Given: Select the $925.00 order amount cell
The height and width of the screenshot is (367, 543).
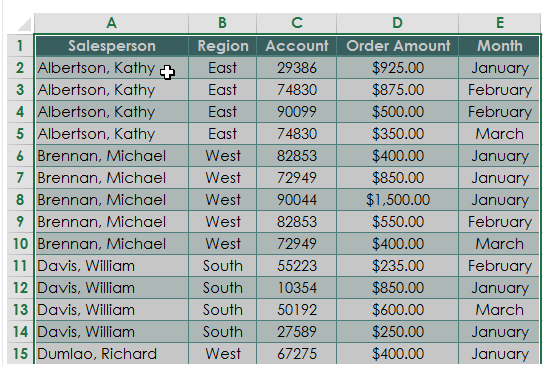Looking at the screenshot, I should 398,68.
